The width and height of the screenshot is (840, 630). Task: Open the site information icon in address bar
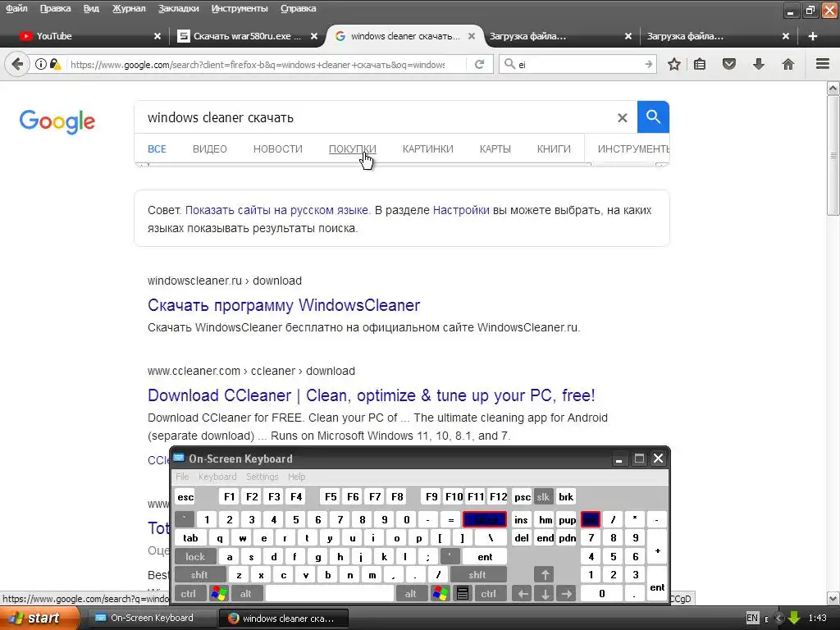41,64
